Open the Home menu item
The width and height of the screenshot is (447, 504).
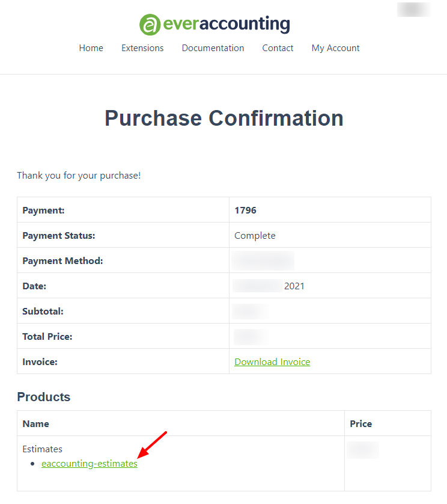[x=91, y=48]
